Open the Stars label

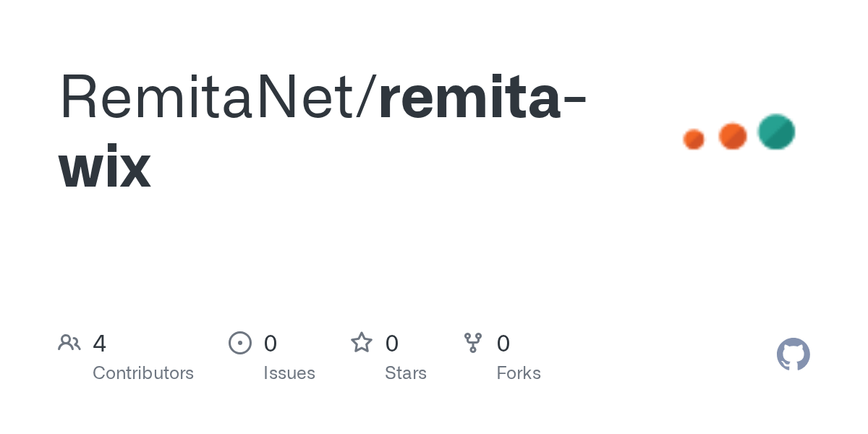[406, 373]
